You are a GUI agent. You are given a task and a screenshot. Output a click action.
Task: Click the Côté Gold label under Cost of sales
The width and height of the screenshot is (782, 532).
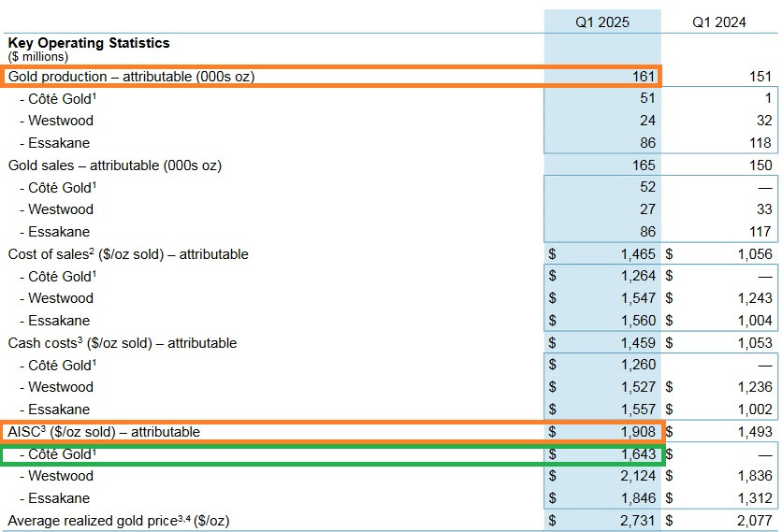coord(58,276)
